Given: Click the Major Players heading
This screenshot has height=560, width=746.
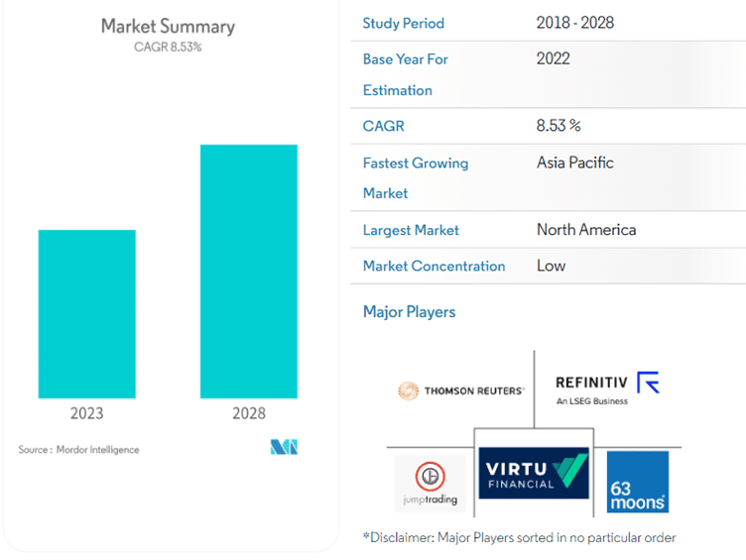Looking at the screenshot, I should click(409, 311).
